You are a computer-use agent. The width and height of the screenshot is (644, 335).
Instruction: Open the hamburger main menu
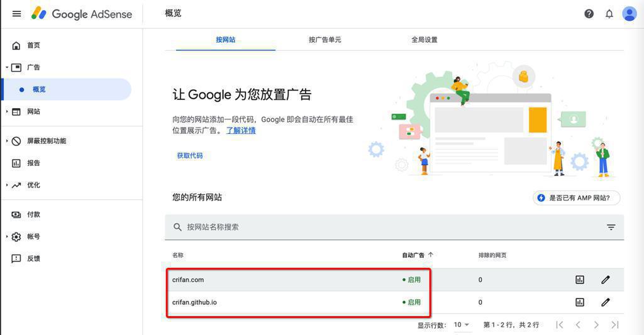point(16,14)
